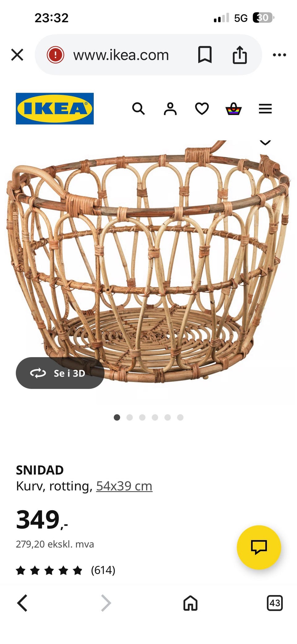
Task: Open the 43 tabs switcher
Action: (x=275, y=603)
